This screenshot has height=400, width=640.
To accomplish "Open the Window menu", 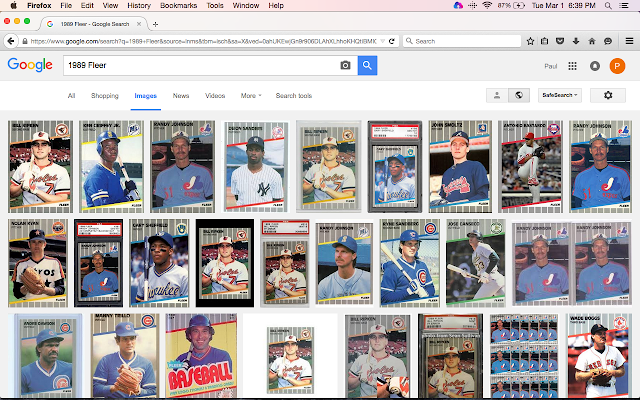I will point(246,6).
